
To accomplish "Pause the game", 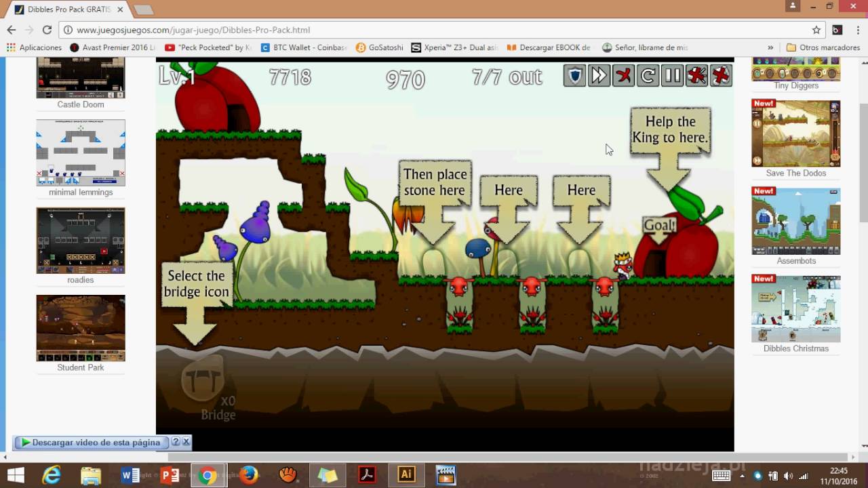I will (x=672, y=76).
